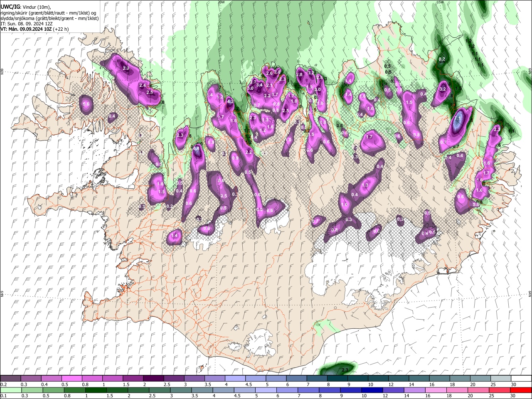Click the '25' label in lower legend row

(492, 396)
